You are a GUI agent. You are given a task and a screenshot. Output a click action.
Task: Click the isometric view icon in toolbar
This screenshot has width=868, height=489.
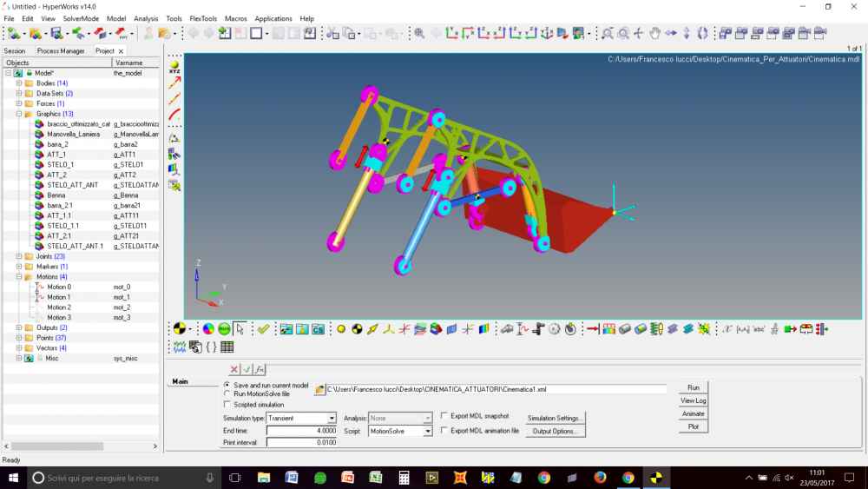(547, 34)
